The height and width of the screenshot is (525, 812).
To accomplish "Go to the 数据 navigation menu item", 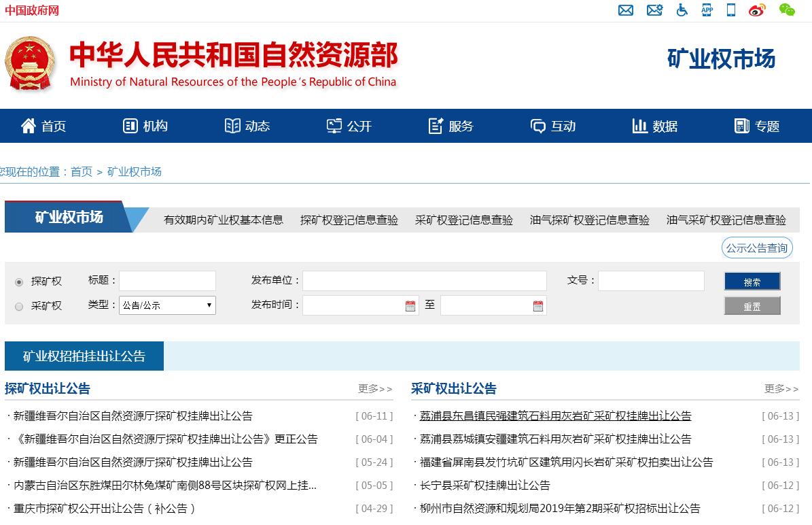I will pyautogui.click(x=655, y=126).
